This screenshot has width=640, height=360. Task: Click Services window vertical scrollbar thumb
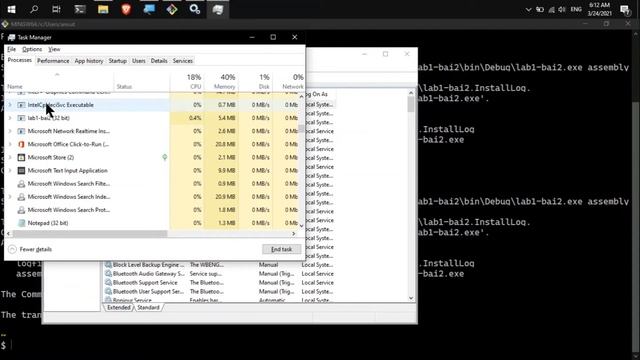point(411,104)
